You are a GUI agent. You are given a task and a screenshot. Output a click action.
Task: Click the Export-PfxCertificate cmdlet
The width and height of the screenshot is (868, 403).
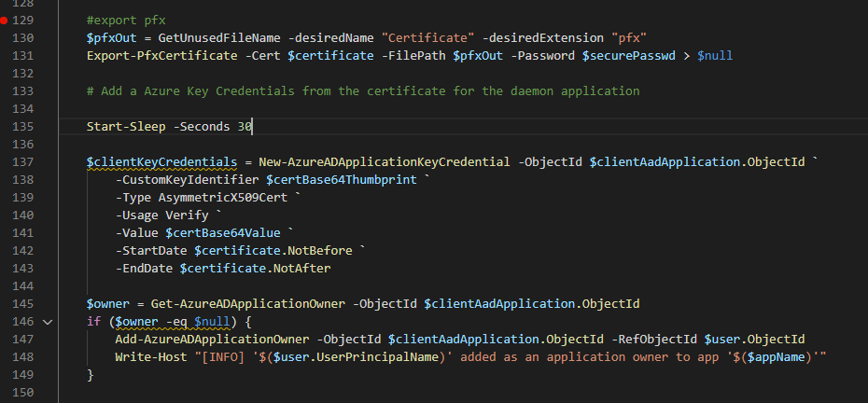click(162, 56)
